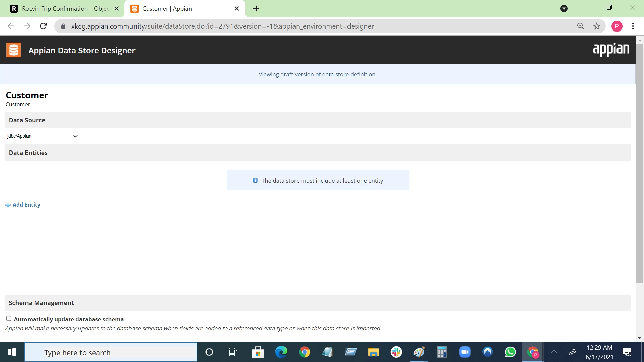Go back using browser back arrow
644x362 pixels.
[x=11, y=26]
